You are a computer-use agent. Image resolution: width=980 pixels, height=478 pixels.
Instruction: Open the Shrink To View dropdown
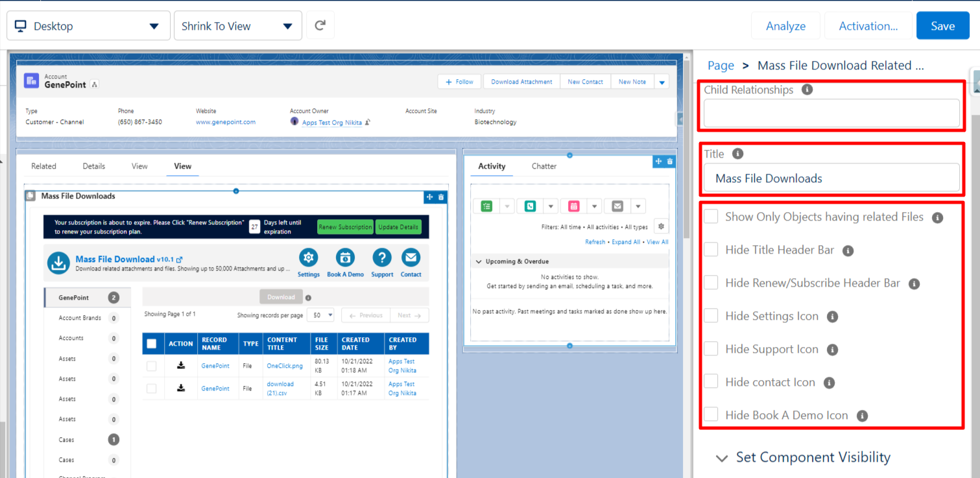pyautogui.click(x=237, y=26)
